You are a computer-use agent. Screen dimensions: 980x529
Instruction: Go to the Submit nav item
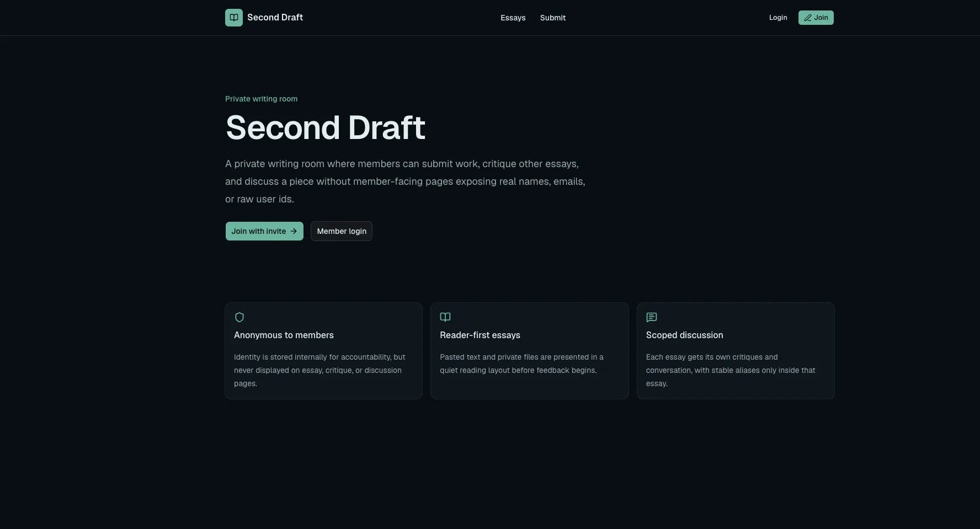coord(553,18)
